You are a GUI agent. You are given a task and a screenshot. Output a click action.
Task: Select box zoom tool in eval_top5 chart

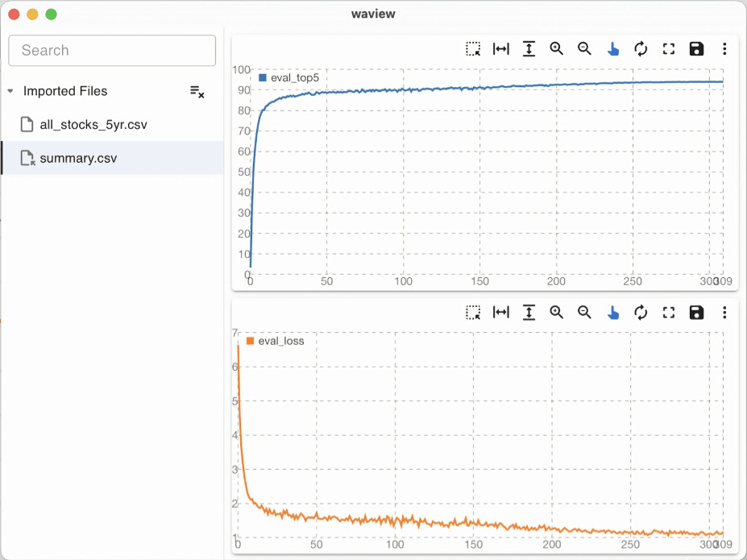[x=473, y=49]
